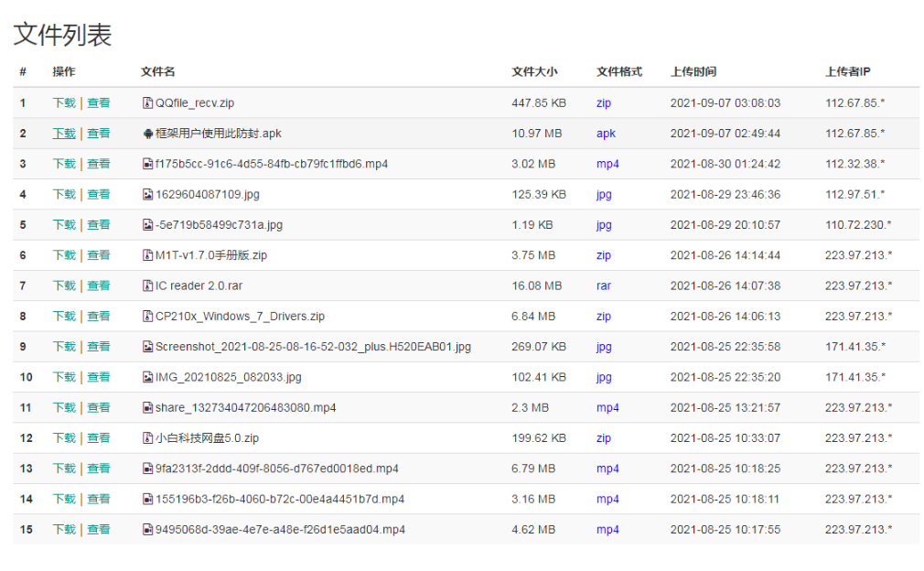
Task: Click the image icon beside 1629604087109.jpg
Action: pyautogui.click(x=148, y=195)
